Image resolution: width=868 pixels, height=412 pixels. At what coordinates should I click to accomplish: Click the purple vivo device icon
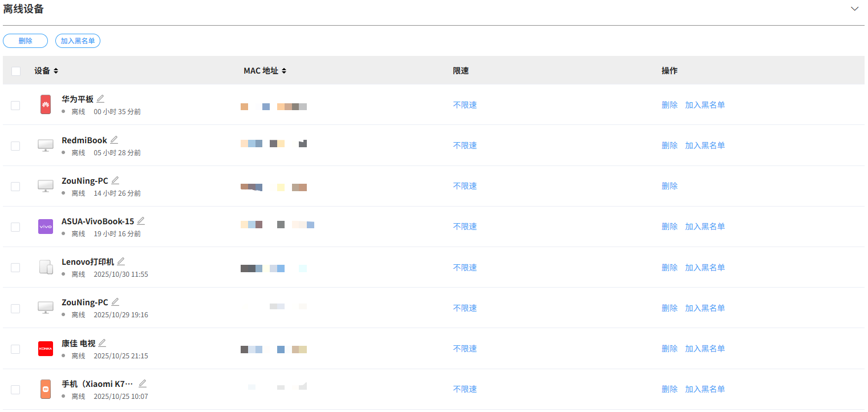tap(46, 227)
